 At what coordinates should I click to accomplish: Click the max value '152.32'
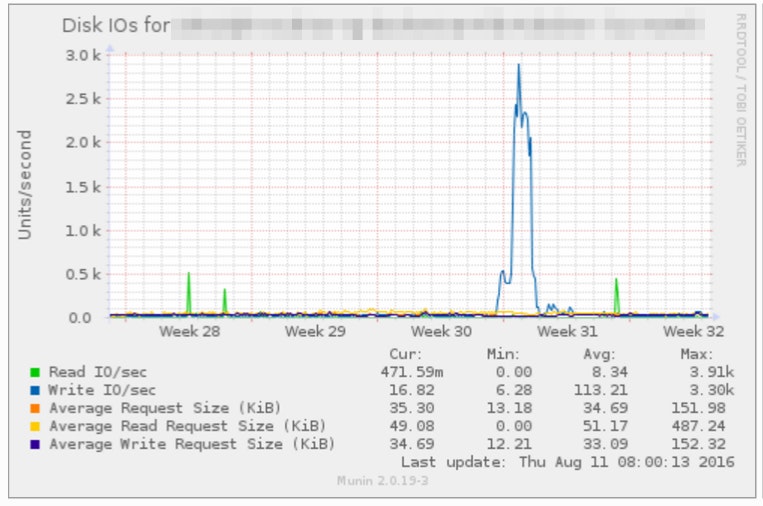(698, 444)
